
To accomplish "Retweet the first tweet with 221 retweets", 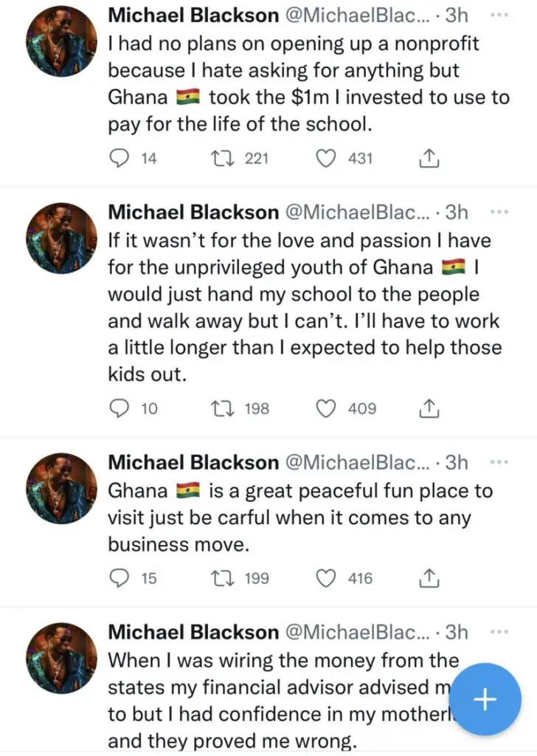I will (x=221, y=157).
